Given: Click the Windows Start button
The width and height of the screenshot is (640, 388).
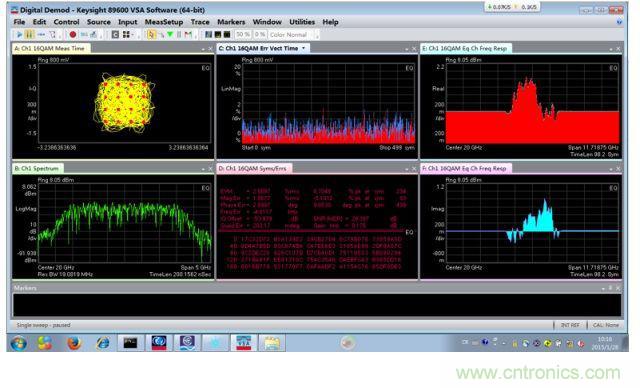Looking at the screenshot, I should [19, 343].
